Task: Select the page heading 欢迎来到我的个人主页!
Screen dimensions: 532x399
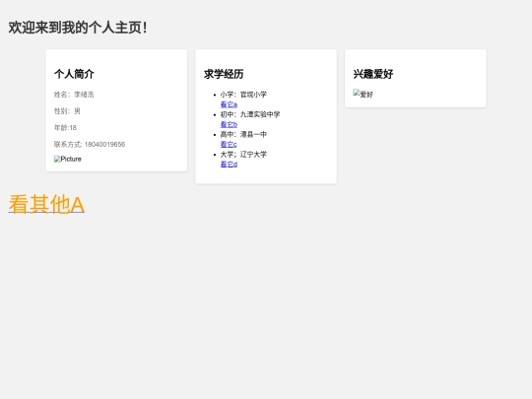Action: [x=78, y=28]
